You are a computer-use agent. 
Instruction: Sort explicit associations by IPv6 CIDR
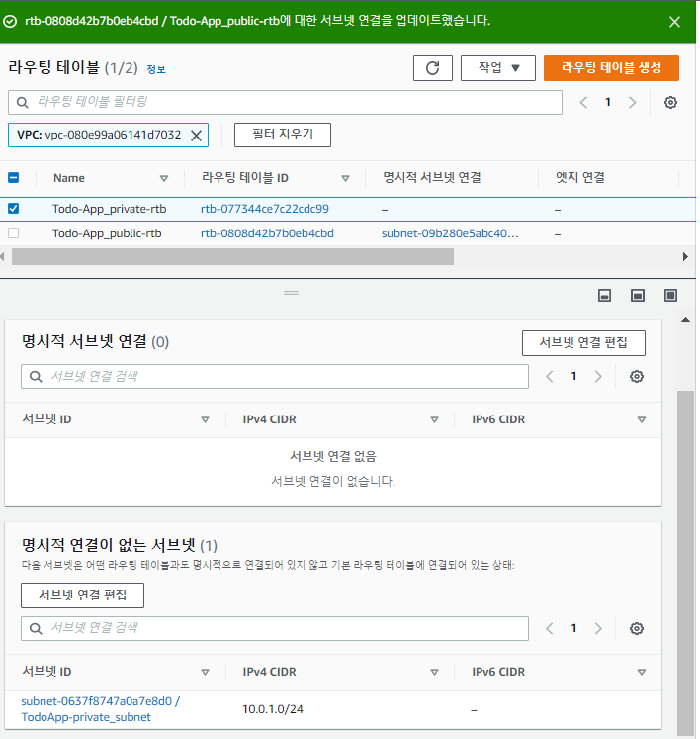point(642,419)
